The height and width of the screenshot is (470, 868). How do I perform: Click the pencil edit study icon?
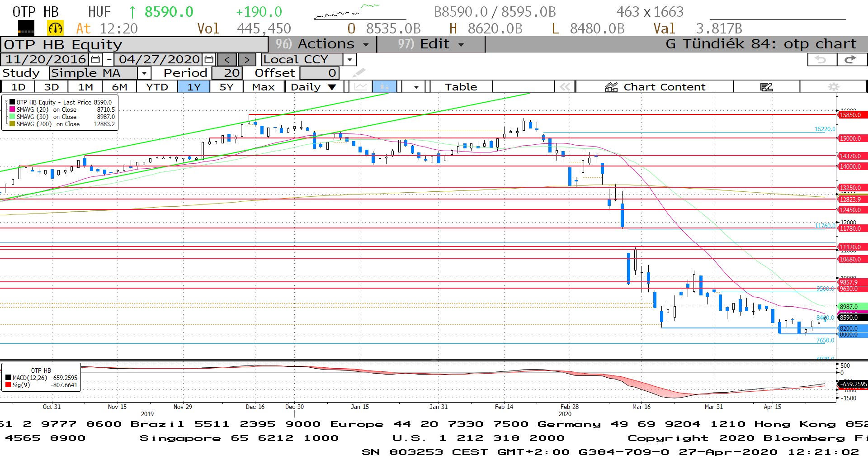[x=359, y=72]
